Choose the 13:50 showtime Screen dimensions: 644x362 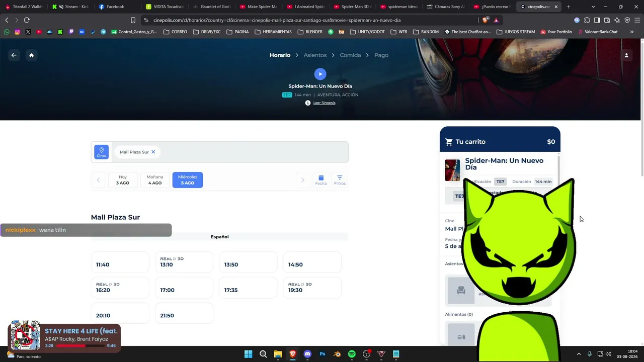[x=248, y=262]
